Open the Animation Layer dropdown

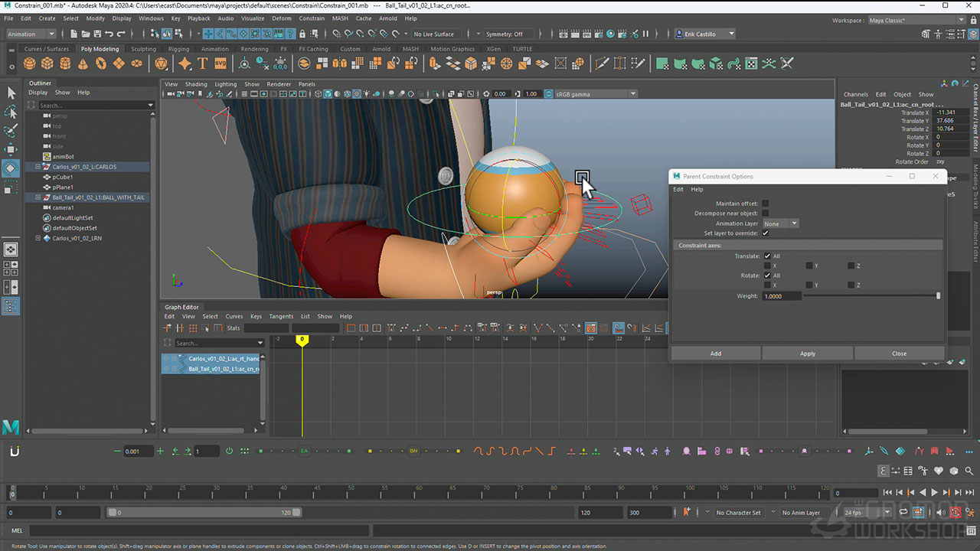781,223
